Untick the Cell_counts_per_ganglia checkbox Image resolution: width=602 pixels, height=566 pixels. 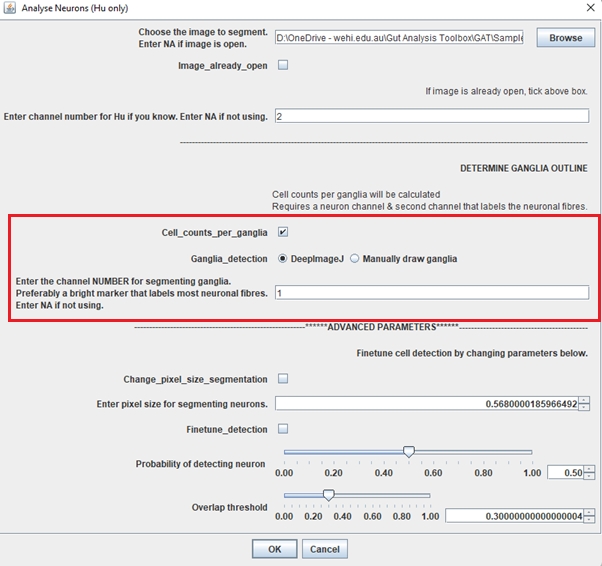tap(282, 232)
